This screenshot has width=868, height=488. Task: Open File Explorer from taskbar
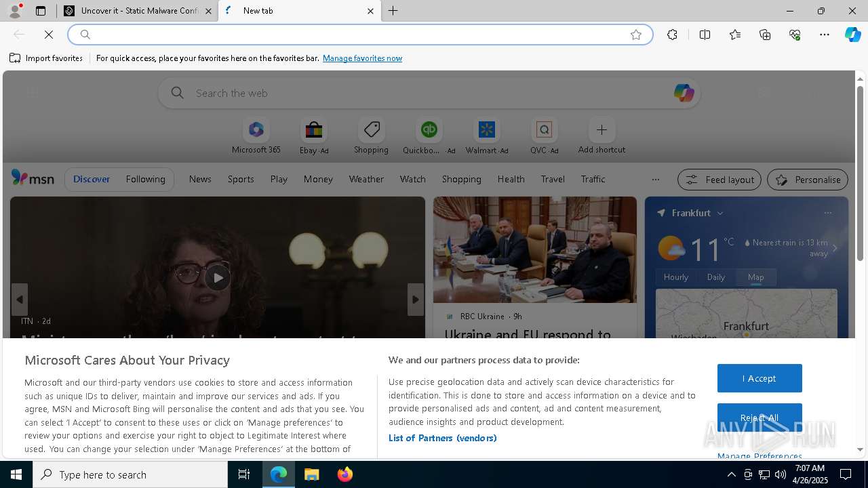312,474
